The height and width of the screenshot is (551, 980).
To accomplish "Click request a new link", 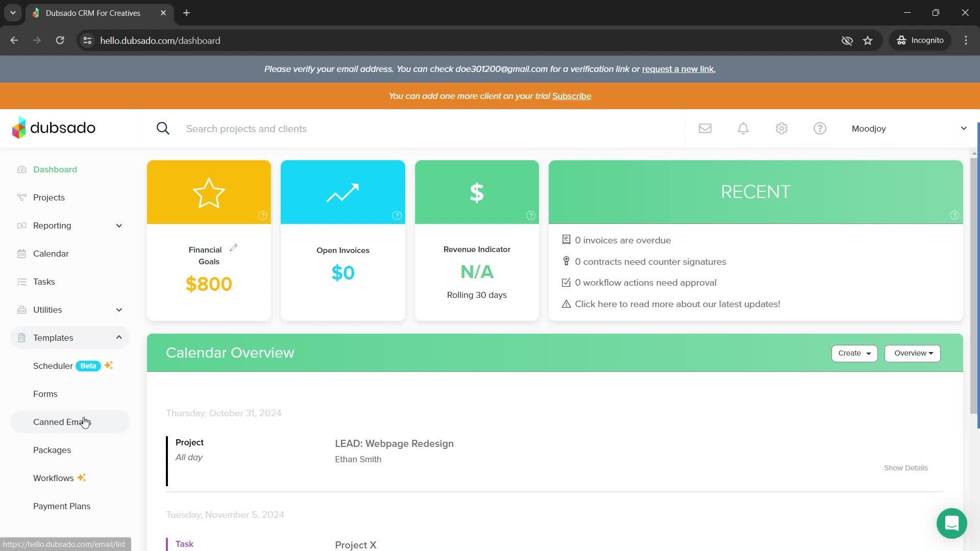I will 678,69.
